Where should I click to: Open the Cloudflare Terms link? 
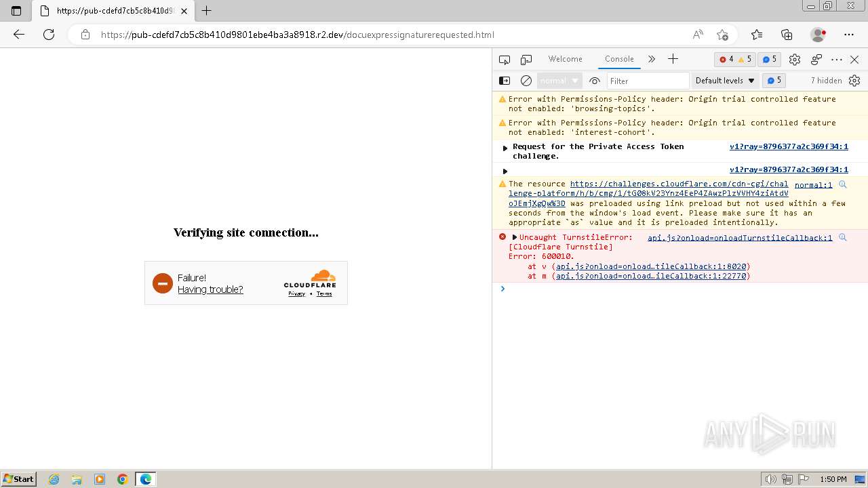(x=324, y=293)
